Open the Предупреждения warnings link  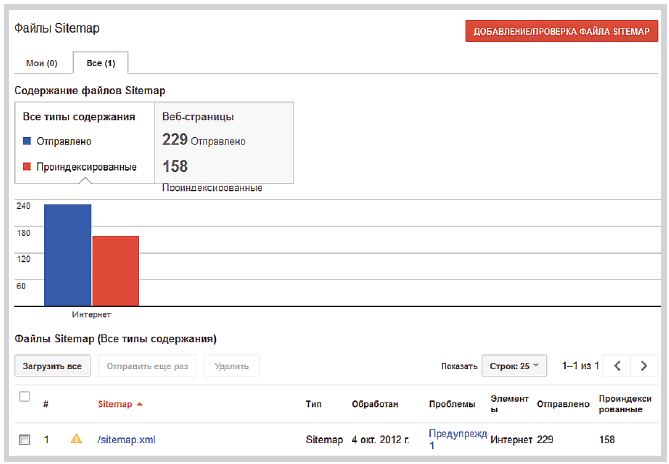457,439
